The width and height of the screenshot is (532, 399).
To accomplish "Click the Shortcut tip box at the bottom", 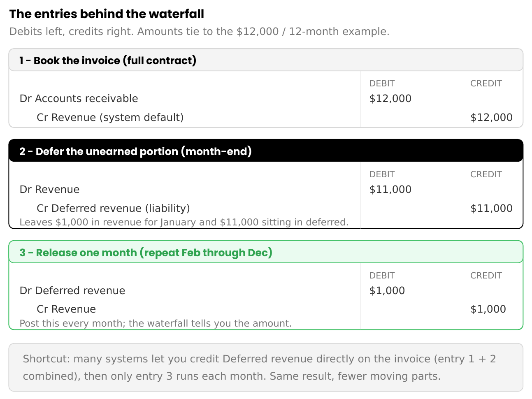I will [266, 367].
